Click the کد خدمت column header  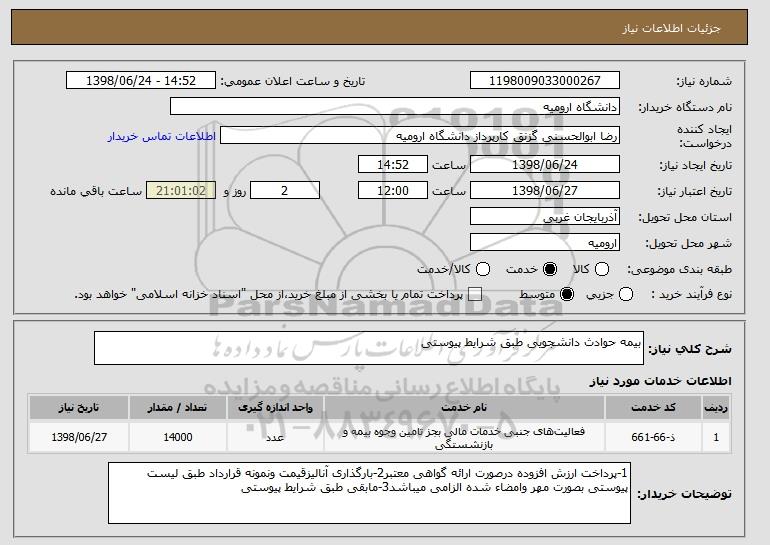tap(653, 408)
